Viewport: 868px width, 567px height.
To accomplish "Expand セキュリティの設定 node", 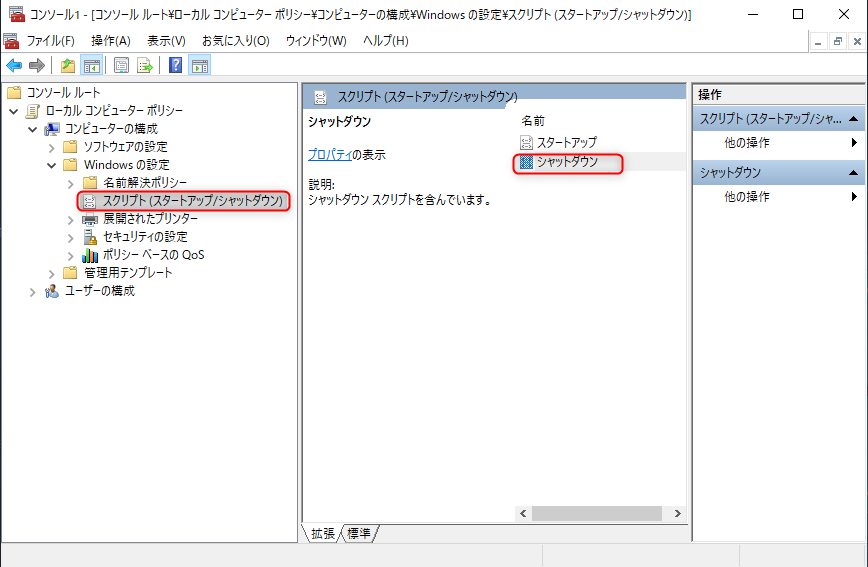I will point(71,238).
